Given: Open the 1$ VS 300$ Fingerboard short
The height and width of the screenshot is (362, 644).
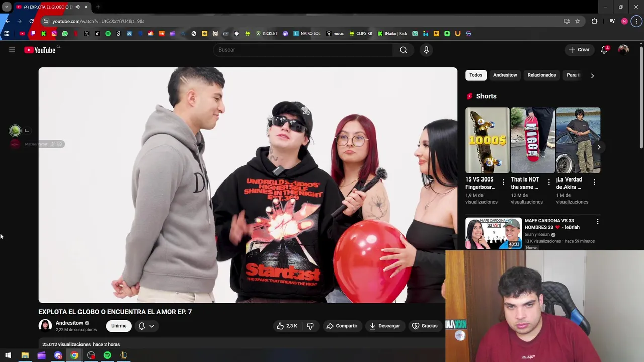Looking at the screenshot, I should pyautogui.click(x=487, y=140).
